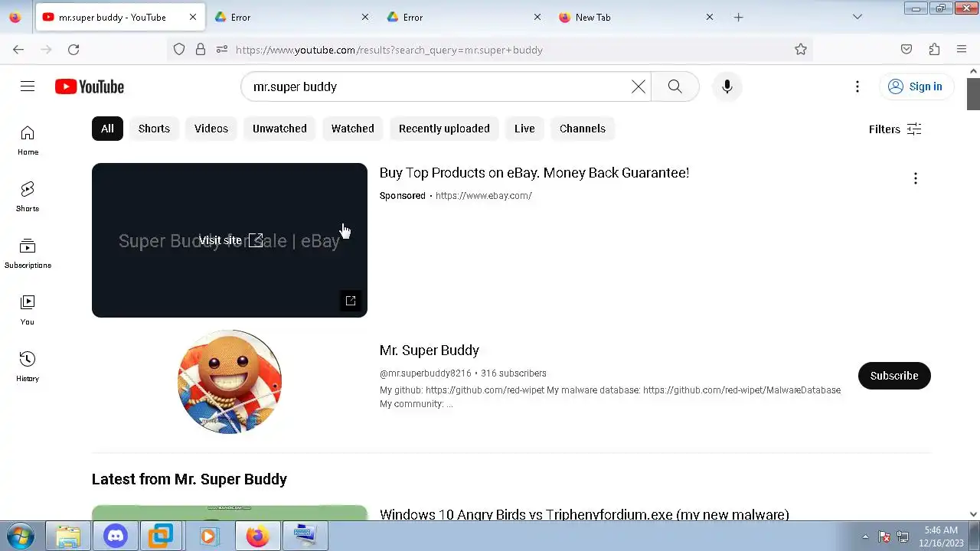This screenshot has width=980, height=551.
Task: Open a new tab with the plus button
Action: click(738, 17)
